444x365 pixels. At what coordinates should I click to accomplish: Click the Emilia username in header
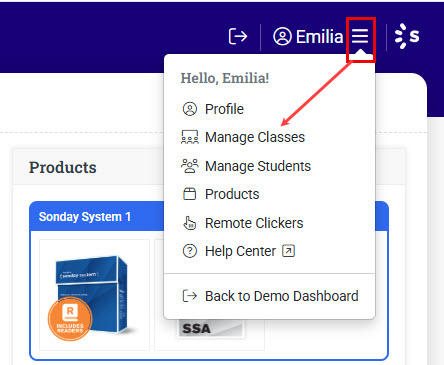(319, 36)
